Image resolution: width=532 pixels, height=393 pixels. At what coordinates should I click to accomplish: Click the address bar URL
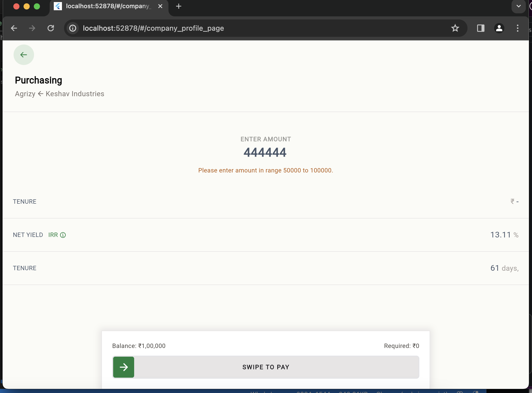tap(154, 28)
